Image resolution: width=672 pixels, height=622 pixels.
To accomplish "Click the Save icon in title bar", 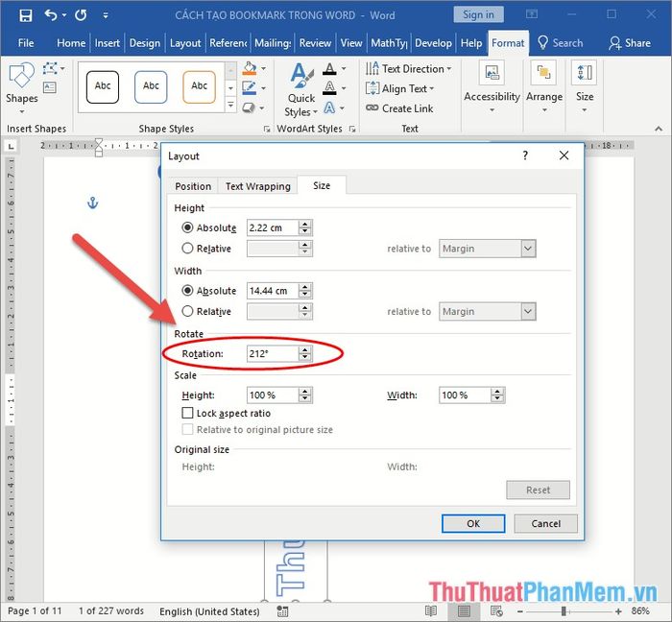I will [x=26, y=15].
